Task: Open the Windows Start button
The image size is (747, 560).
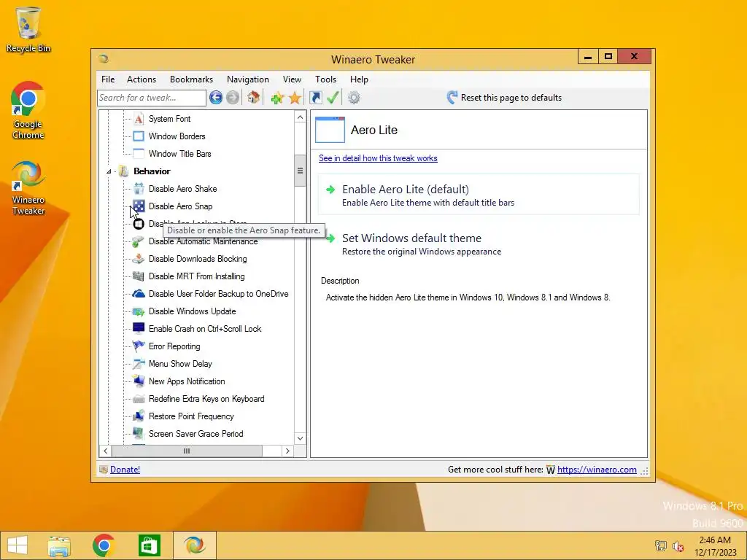Action: pos(18,545)
